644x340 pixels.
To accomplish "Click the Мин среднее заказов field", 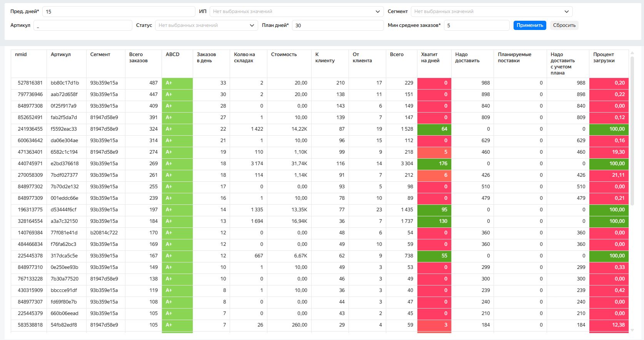I will pyautogui.click(x=476, y=25).
